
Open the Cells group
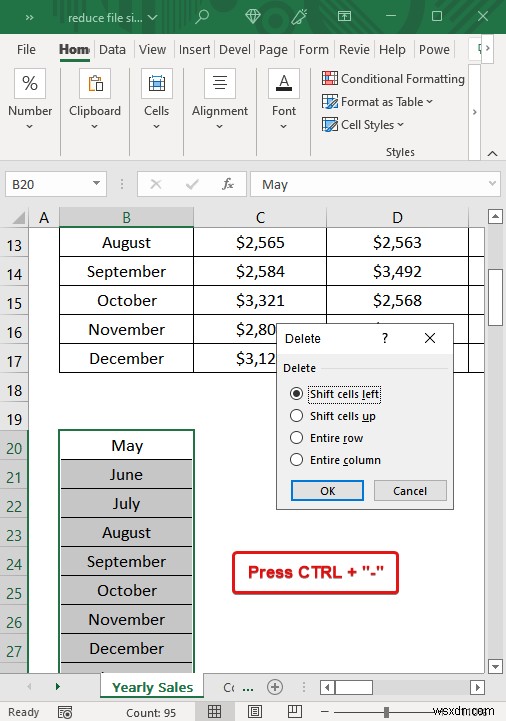click(x=156, y=99)
